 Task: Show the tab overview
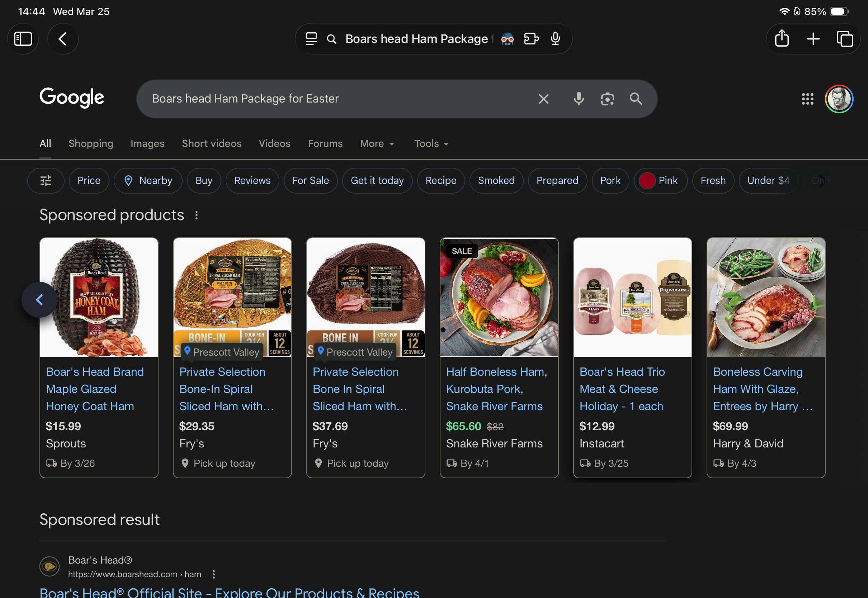click(845, 39)
